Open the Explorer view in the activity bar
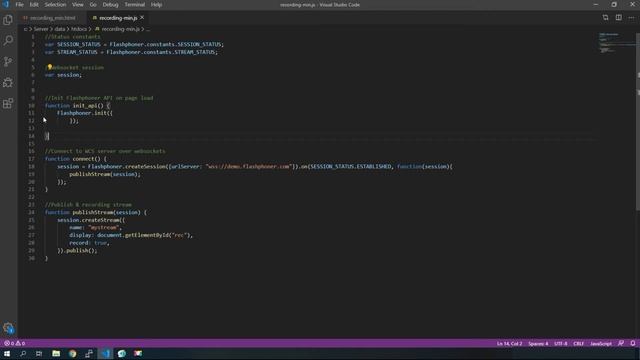 click(x=8, y=20)
